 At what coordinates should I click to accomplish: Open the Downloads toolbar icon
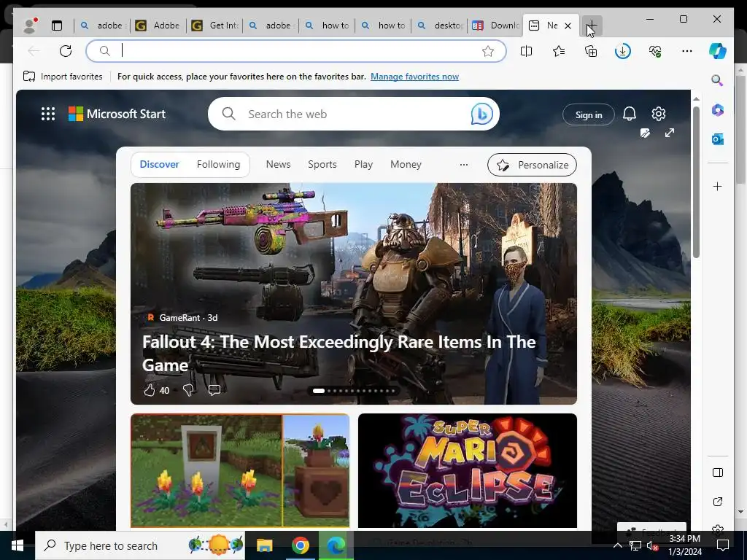coord(623,51)
